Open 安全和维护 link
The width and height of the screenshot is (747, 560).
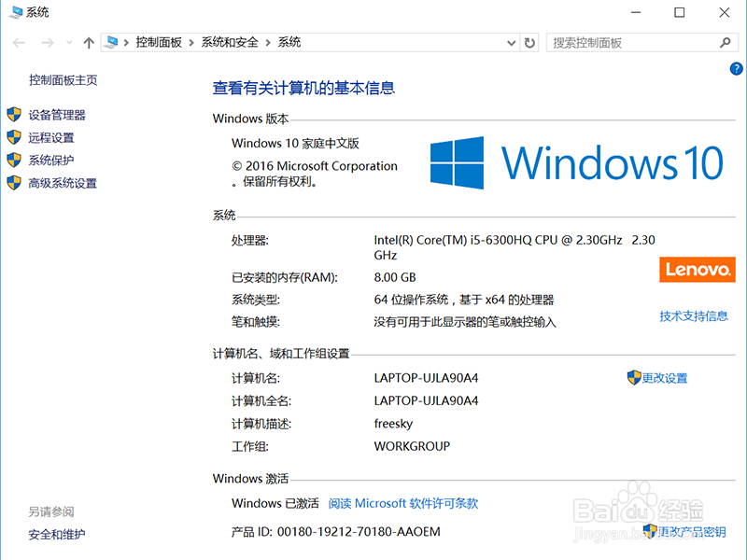[x=57, y=534]
